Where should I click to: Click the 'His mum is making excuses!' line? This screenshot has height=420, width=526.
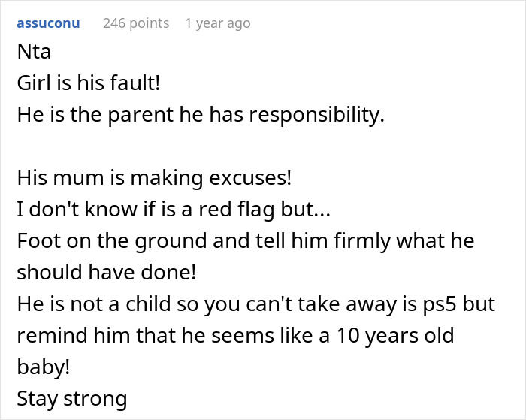(x=153, y=180)
